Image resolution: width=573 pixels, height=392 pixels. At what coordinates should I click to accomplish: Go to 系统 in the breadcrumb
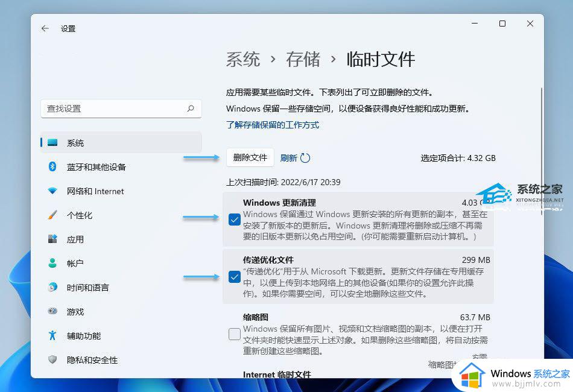[243, 59]
